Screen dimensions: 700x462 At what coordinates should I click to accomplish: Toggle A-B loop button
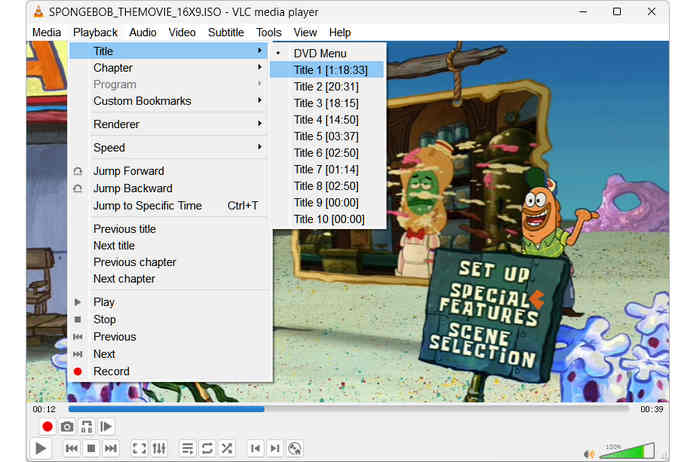pyautogui.click(x=87, y=427)
